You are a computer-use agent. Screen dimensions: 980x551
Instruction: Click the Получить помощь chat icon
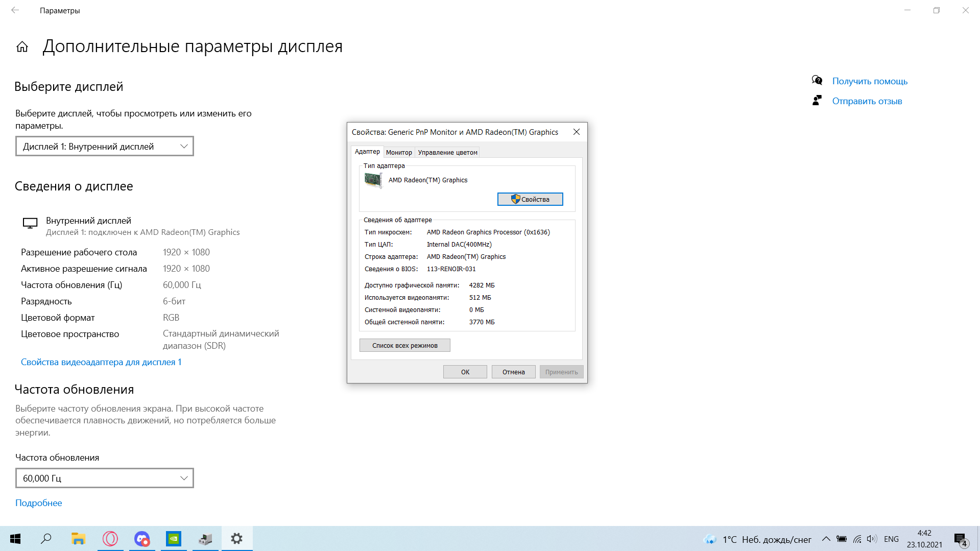pyautogui.click(x=817, y=81)
